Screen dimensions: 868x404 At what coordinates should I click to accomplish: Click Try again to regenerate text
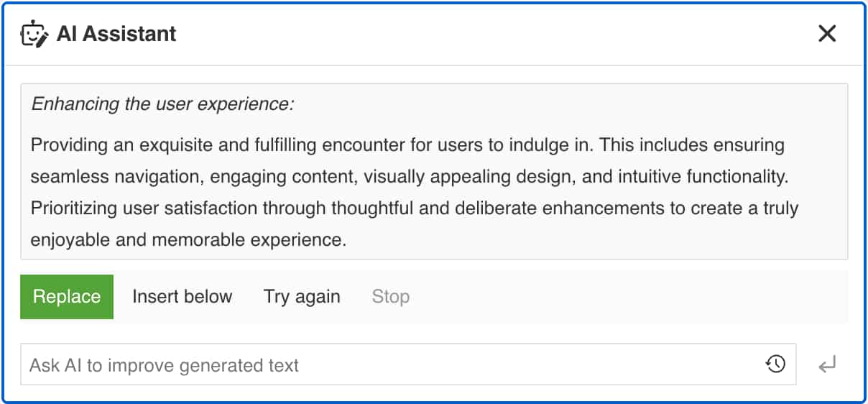pyautogui.click(x=302, y=297)
